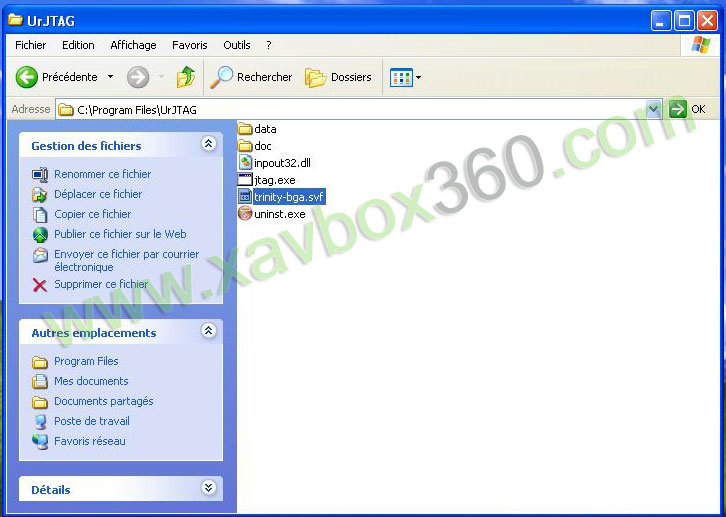726x517 pixels.
Task: Click Envoyer ce fichier par courrier électronique
Action: [x=126, y=261]
